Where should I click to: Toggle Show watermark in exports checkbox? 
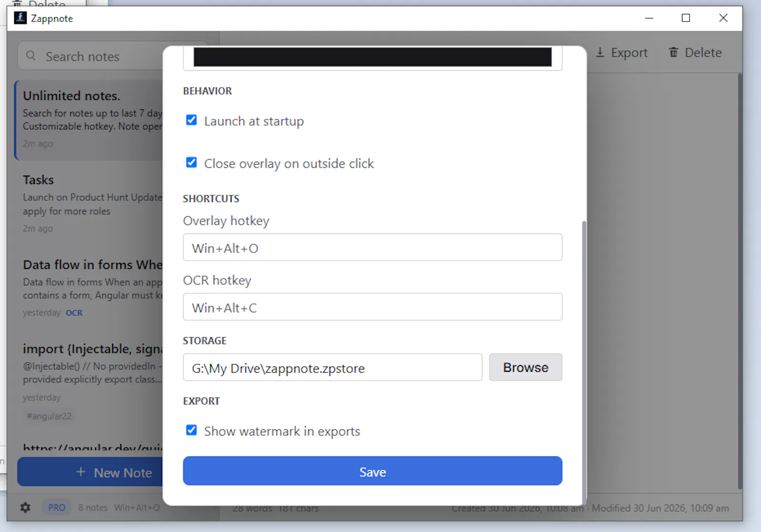tap(191, 430)
